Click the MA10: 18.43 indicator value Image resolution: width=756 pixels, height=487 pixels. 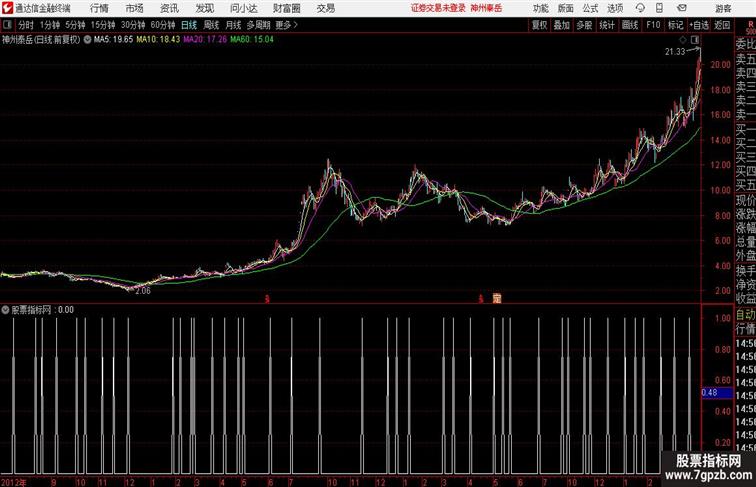point(158,40)
